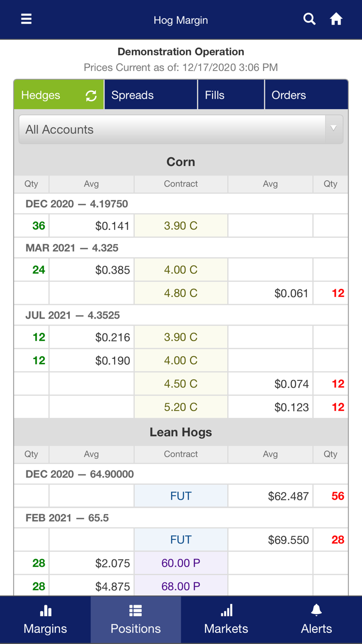362x644 pixels.
Task: Open the 68.00 P lean hogs contract
Action: click(x=180, y=586)
